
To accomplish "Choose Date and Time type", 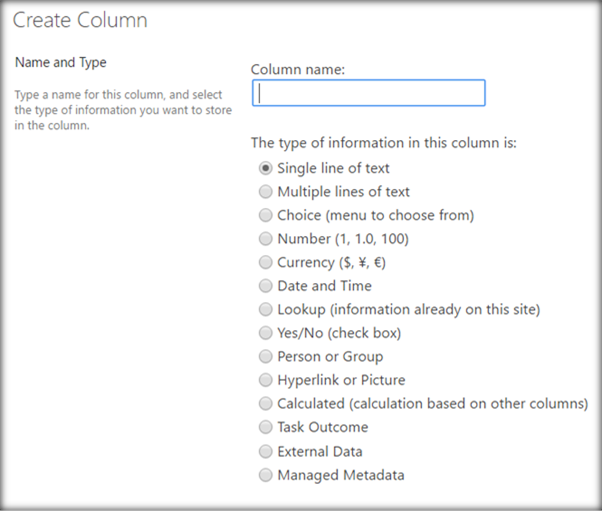I will [x=265, y=286].
